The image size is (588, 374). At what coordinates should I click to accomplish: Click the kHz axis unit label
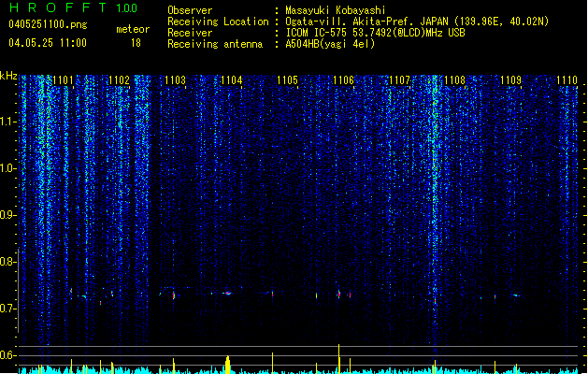[x=8, y=76]
